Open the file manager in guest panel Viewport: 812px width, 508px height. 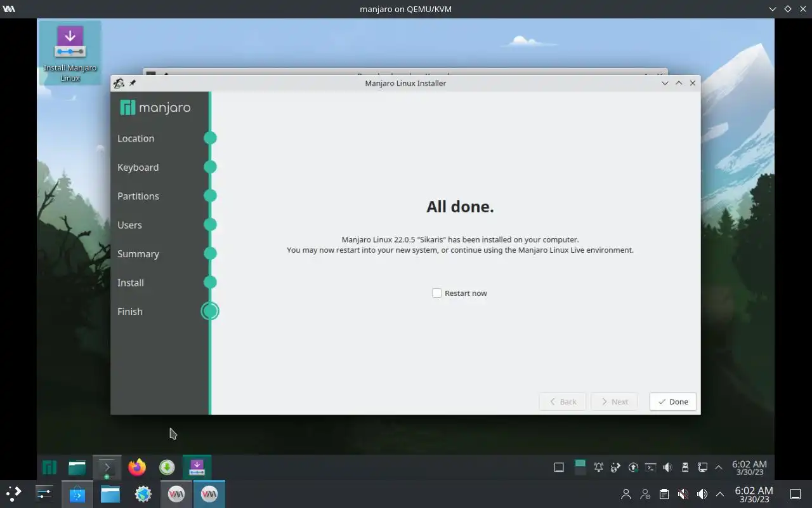77,468
